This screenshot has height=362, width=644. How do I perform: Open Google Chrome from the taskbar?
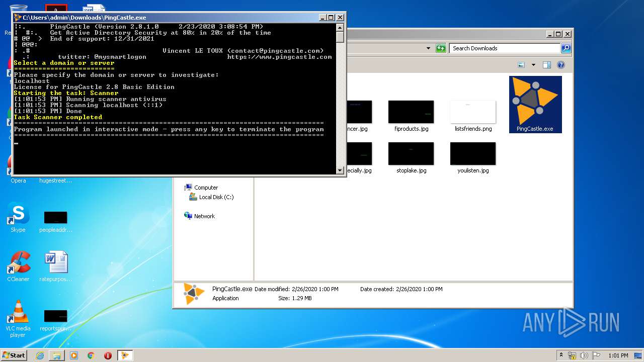[x=91, y=355]
